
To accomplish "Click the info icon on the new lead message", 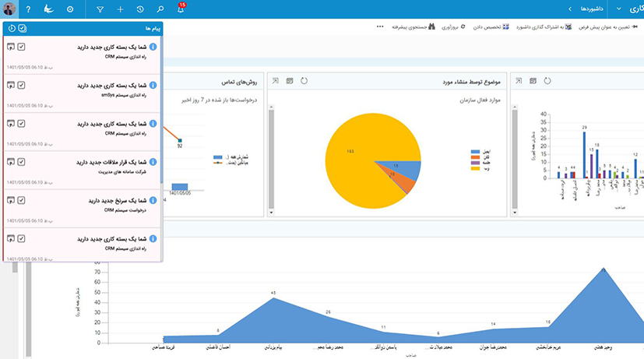I will [153, 200].
